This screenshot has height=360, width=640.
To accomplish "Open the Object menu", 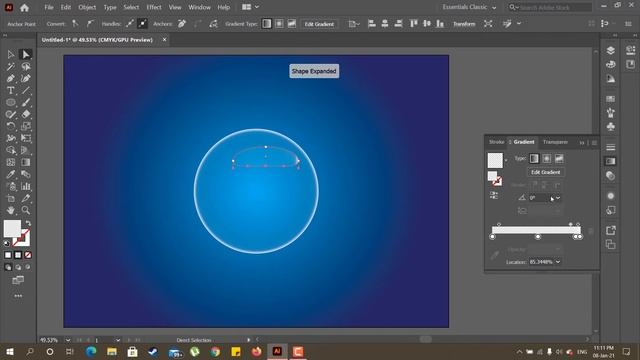I will [87, 7].
